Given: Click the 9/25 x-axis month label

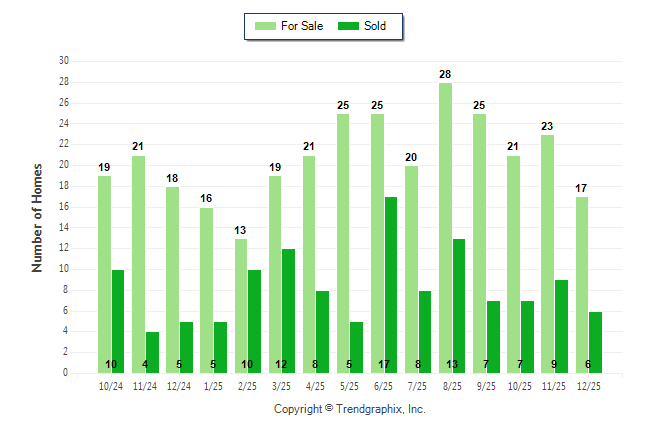Looking at the screenshot, I should tap(486, 386).
